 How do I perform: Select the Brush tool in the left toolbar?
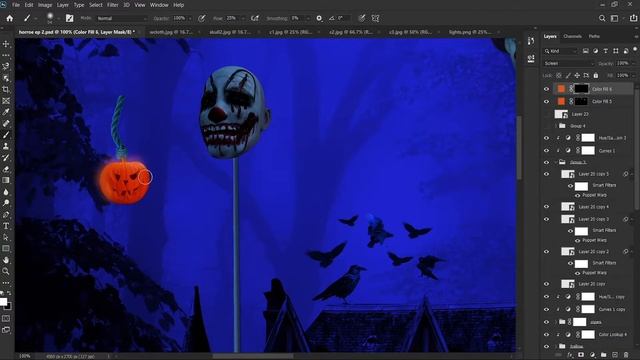tap(6, 135)
